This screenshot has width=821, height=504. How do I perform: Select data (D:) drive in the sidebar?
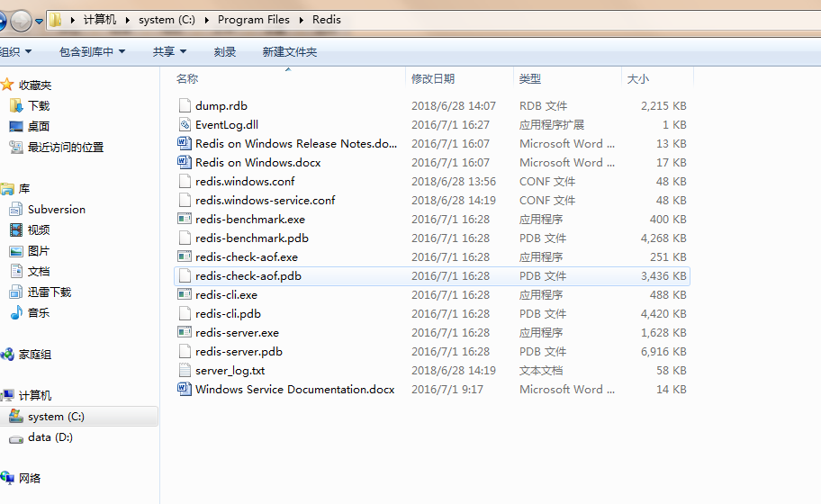point(50,437)
